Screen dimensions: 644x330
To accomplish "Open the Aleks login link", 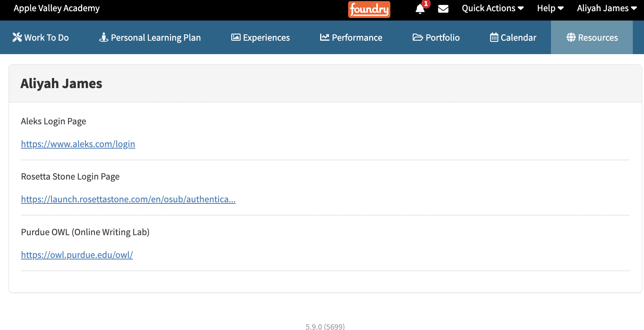I will click(78, 144).
